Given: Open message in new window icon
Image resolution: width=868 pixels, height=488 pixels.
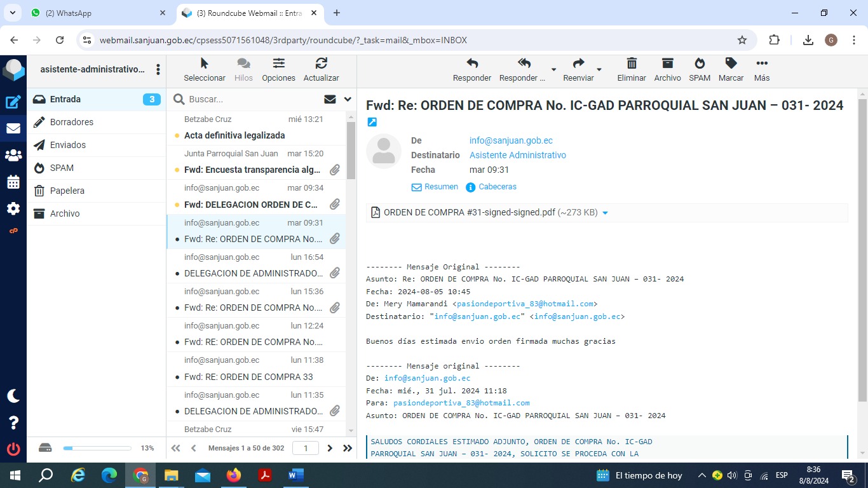Looking at the screenshot, I should tap(372, 122).
